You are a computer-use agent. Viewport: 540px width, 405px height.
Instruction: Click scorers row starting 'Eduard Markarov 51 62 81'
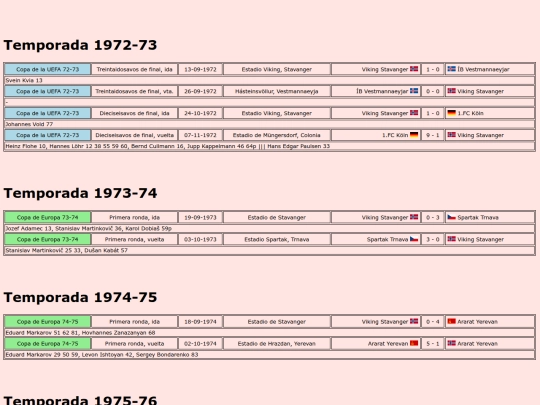(x=270, y=333)
